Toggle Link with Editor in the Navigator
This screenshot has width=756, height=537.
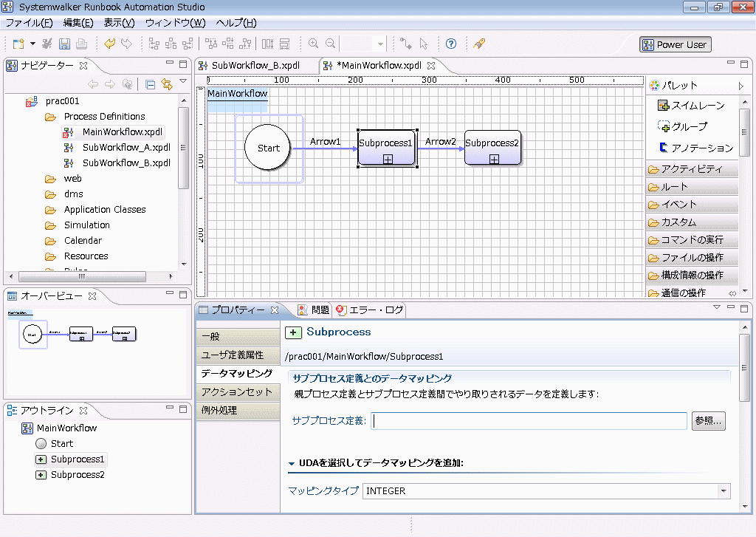pyautogui.click(x=167, y=84)
